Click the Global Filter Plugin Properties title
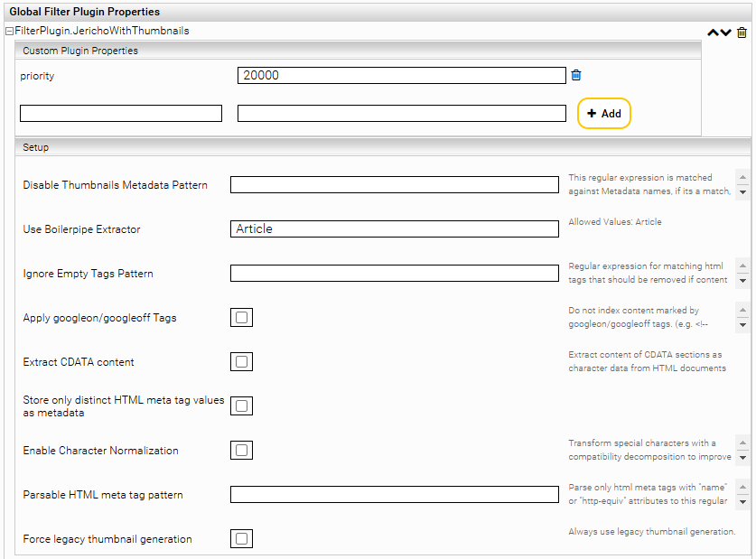This screenshot has width=756, height=559. [84, 12]
